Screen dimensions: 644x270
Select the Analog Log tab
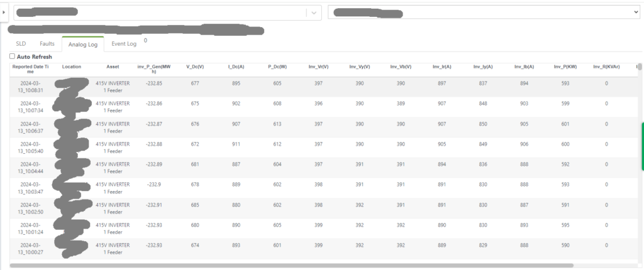pos(82,44)
